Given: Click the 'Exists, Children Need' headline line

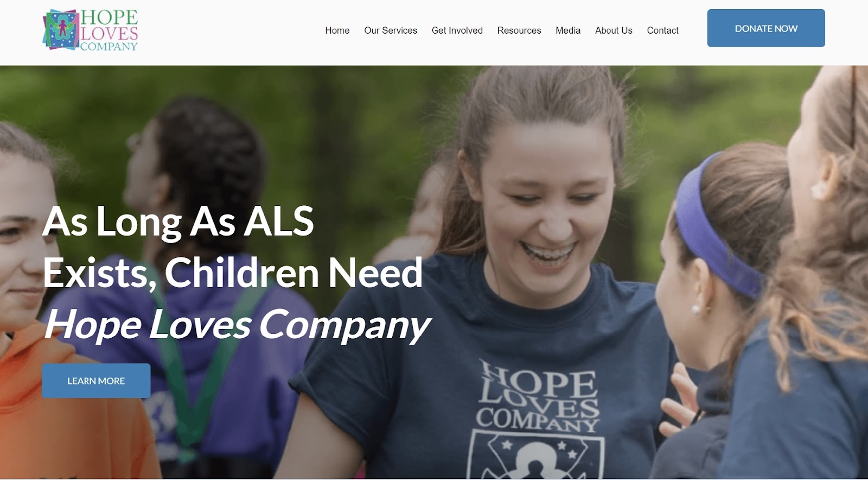Looking at the screenshot, I should [x=233, y=273].
